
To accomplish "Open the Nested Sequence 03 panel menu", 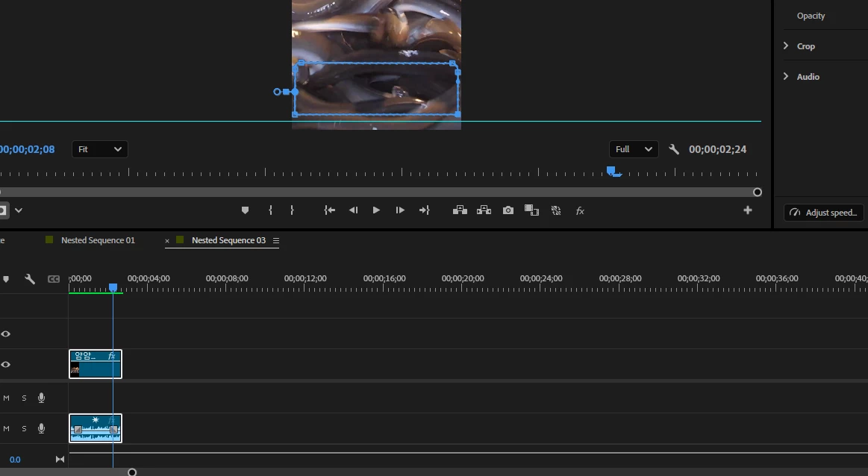I will point(275,241).
